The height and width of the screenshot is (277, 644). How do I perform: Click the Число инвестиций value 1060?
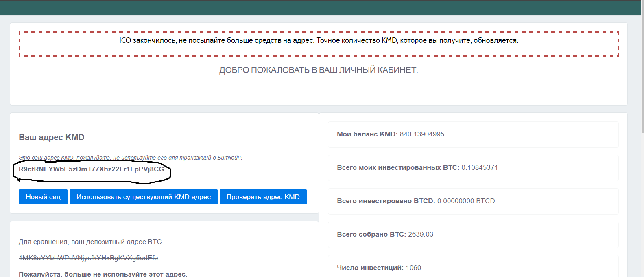click(x=413, y=268)
